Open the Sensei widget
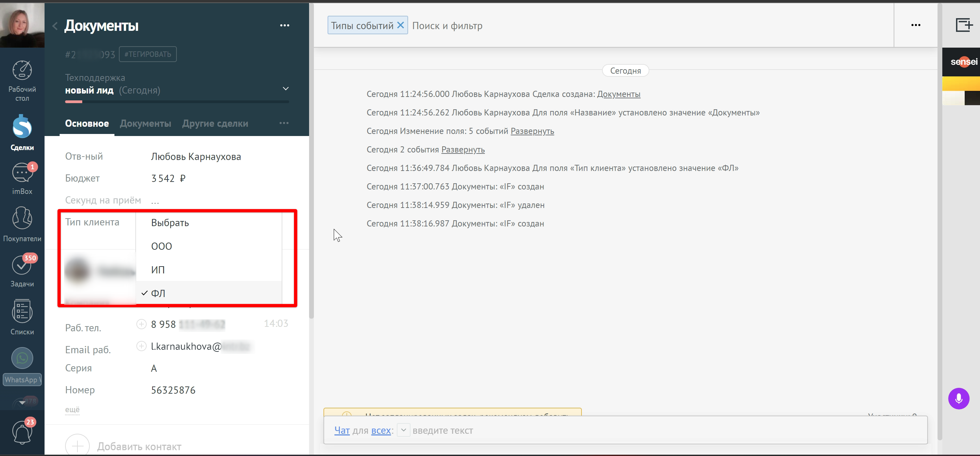 pyautogui.click(x=961, y=62)
